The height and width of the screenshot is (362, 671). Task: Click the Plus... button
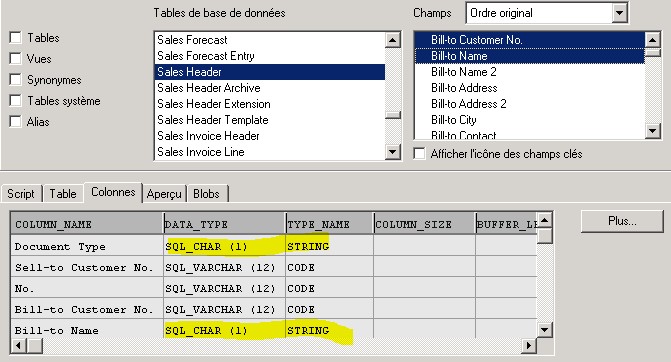[622, 221]
